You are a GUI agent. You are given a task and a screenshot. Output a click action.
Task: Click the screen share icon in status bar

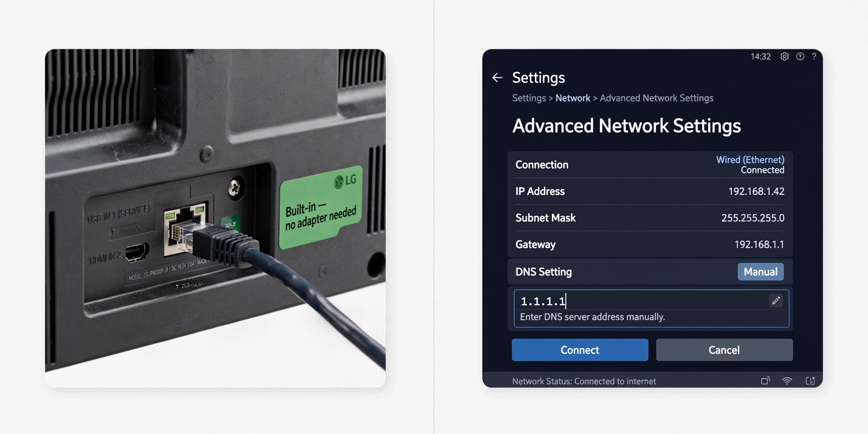tap(765, 381)
